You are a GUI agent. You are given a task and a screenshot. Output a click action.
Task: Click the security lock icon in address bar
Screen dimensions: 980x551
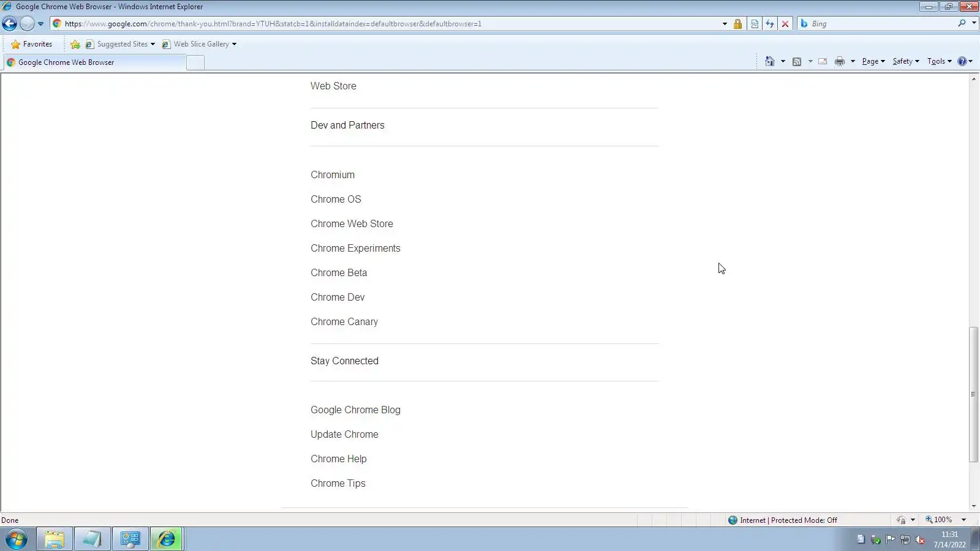click(x=737, y=24)
